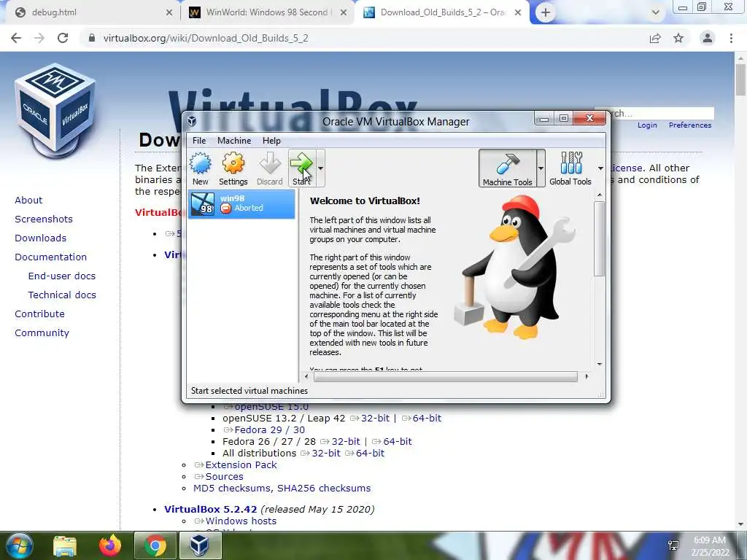Close the debug.html tab

169,13
